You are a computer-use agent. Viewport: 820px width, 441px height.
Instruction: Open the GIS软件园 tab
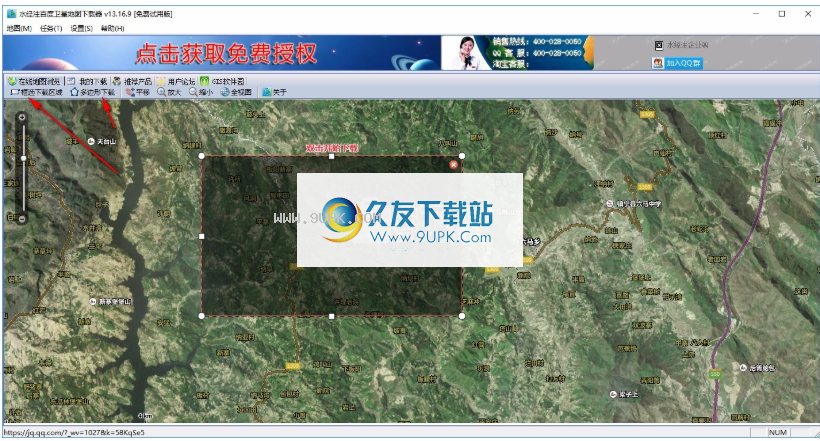pos(223,81)
